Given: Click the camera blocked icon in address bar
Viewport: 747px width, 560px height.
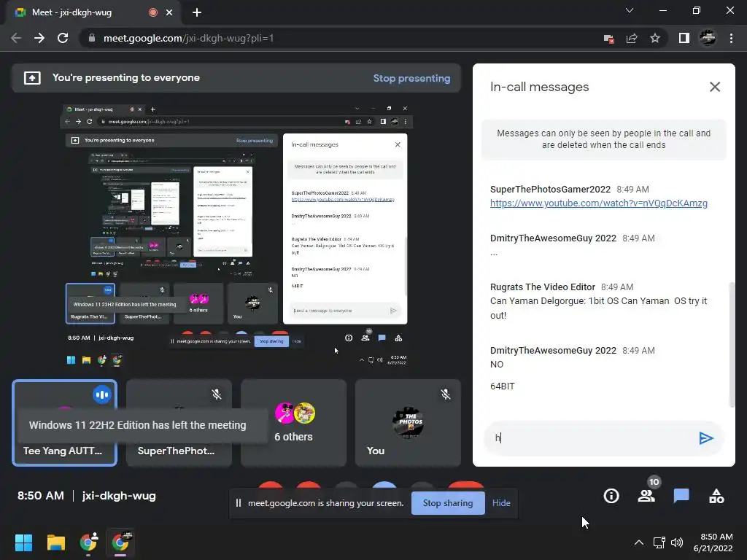Looking at the screenshot, I should click(x=608, y=39).
